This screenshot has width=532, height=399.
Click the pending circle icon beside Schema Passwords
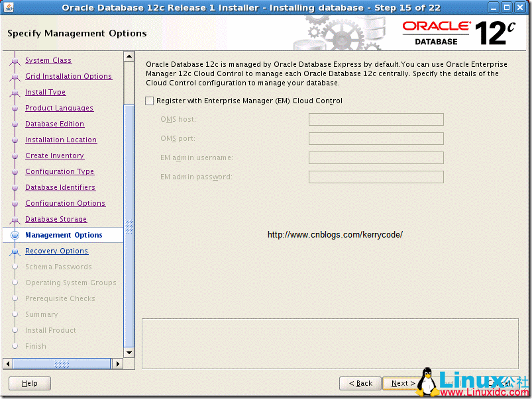[14, 267]
